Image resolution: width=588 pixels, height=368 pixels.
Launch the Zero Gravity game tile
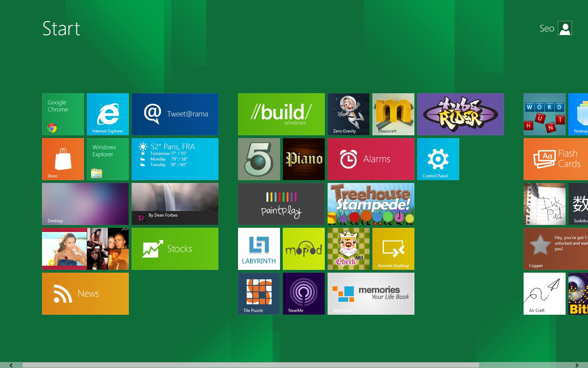pos(349,114)
